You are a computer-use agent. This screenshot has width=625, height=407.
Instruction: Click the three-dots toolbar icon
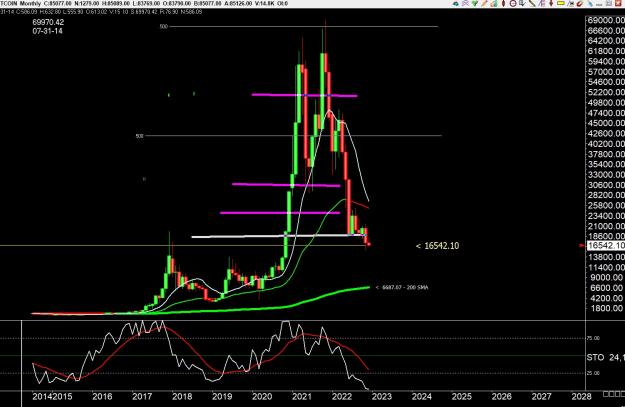click(599, 5)
